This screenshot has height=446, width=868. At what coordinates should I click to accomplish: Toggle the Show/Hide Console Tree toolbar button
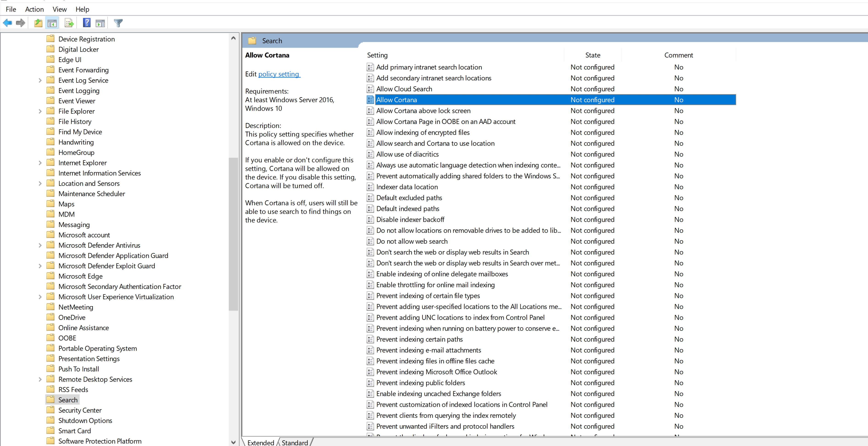point(52,23)
